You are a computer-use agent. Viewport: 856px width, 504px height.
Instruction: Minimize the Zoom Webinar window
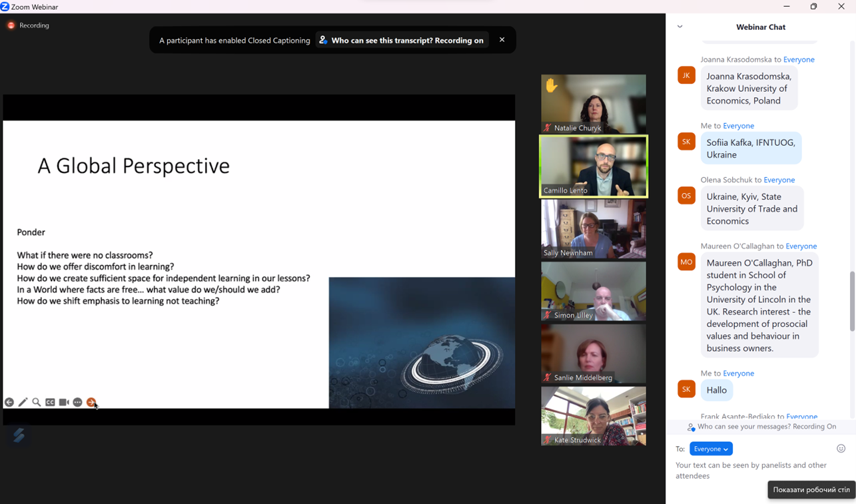click(787, 7)
